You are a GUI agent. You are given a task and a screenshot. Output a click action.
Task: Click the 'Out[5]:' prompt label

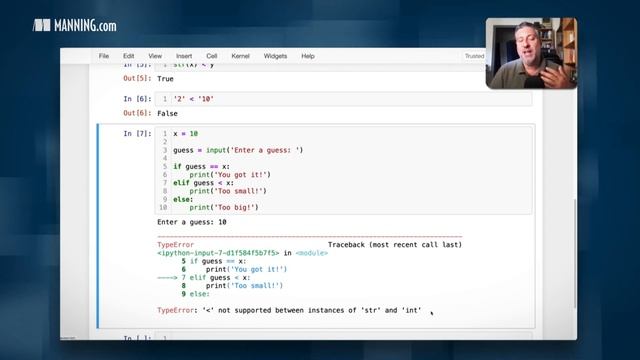click(x=137, y=78)
